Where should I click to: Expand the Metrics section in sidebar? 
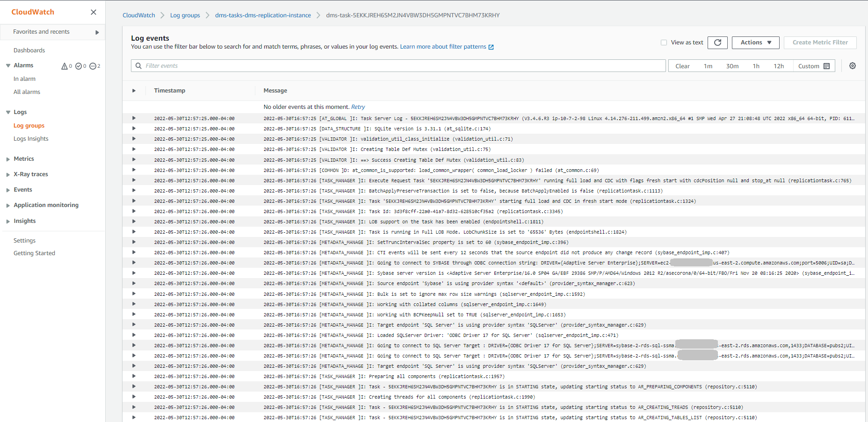click(8, 159)
